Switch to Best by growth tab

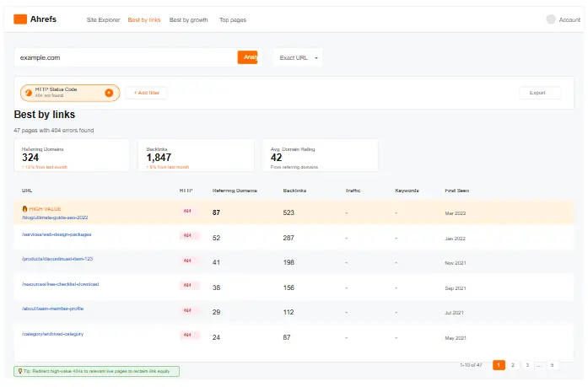click(188, 20)
